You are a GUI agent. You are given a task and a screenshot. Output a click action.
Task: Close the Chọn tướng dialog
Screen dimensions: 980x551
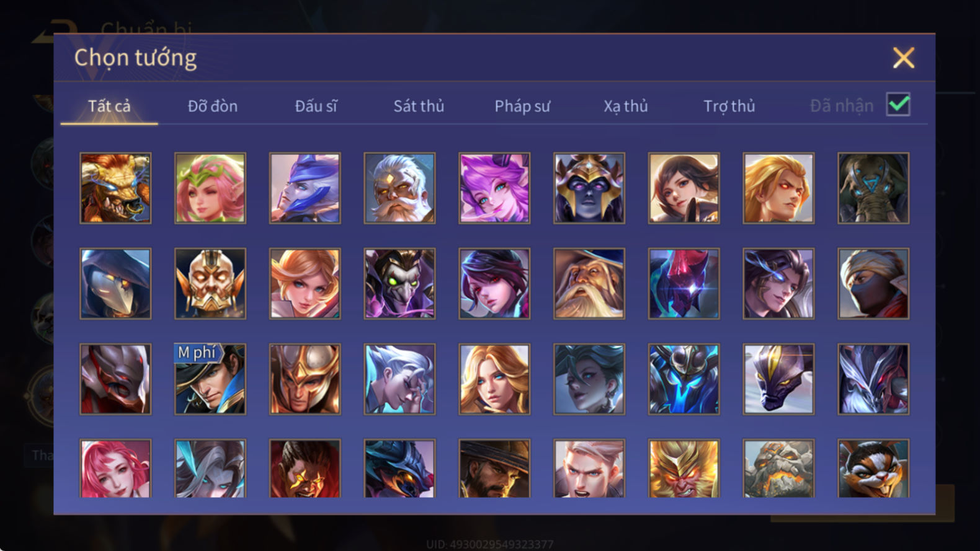tap(904, 58)
